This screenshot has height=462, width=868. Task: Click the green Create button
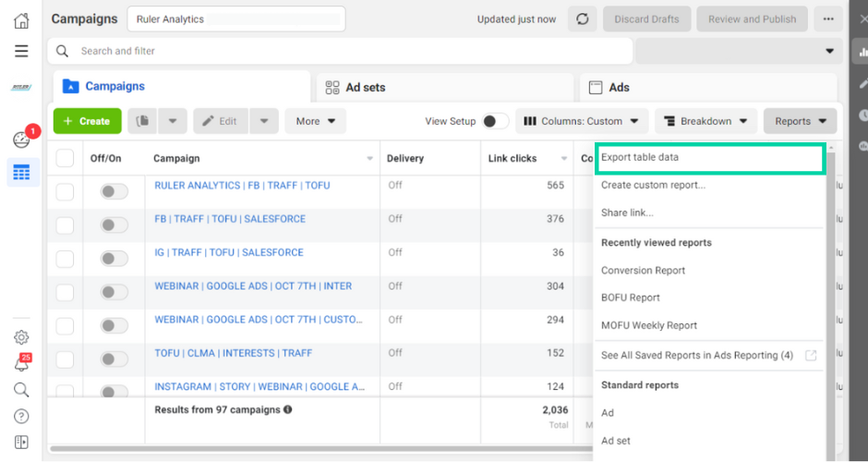point(87,121)
